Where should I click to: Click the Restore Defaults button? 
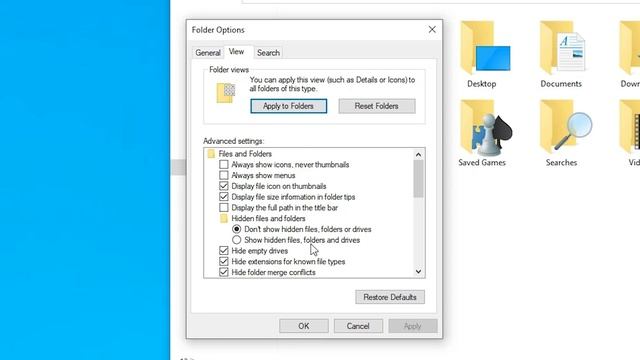390,297
